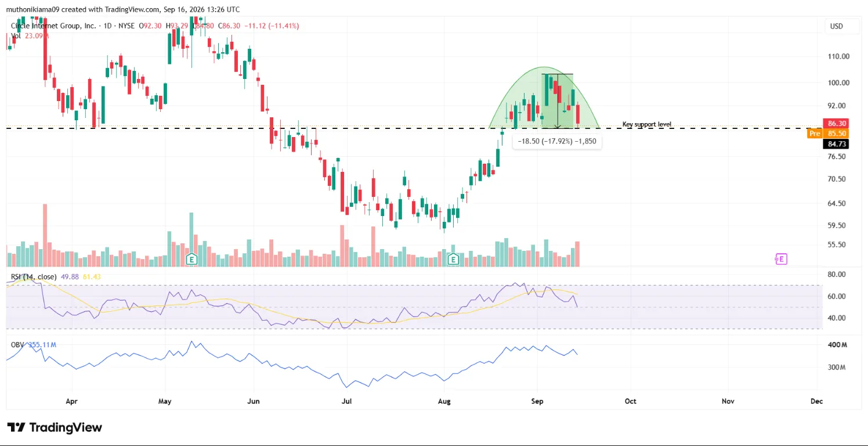Image resolution: width=868 pixels, height=446 pixels.
Task: Select the RSI indicator legend label
Action: [35, 276]
